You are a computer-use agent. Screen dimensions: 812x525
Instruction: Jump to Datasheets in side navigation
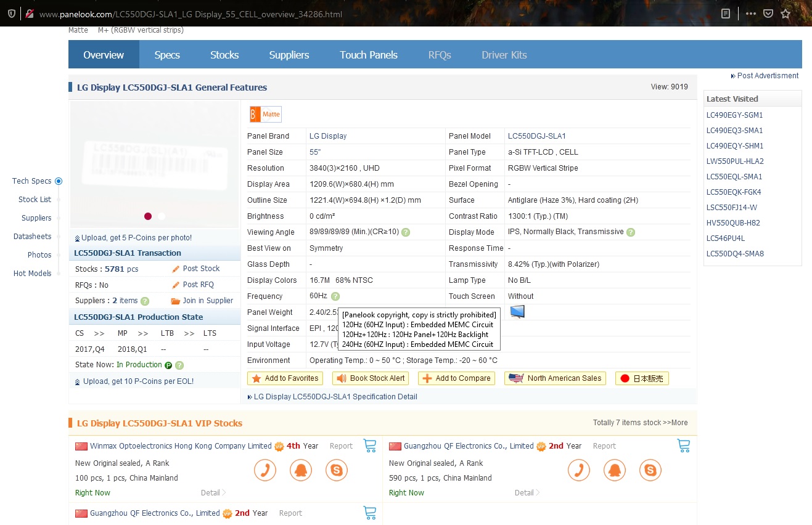click(32, 237)
